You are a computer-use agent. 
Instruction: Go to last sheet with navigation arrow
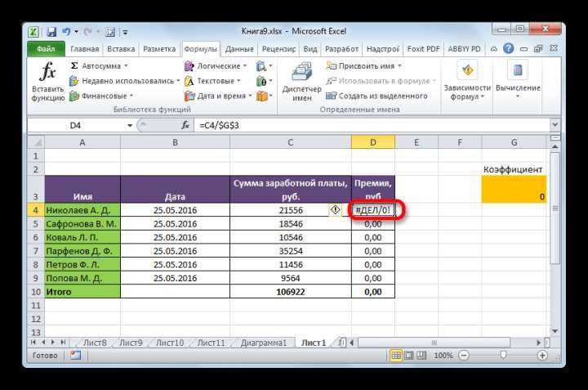pyautogui.click(x=63, y=343)
